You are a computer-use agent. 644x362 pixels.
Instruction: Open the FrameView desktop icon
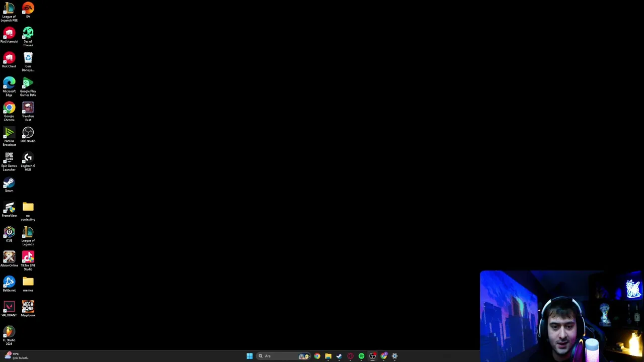pos(9,210)
